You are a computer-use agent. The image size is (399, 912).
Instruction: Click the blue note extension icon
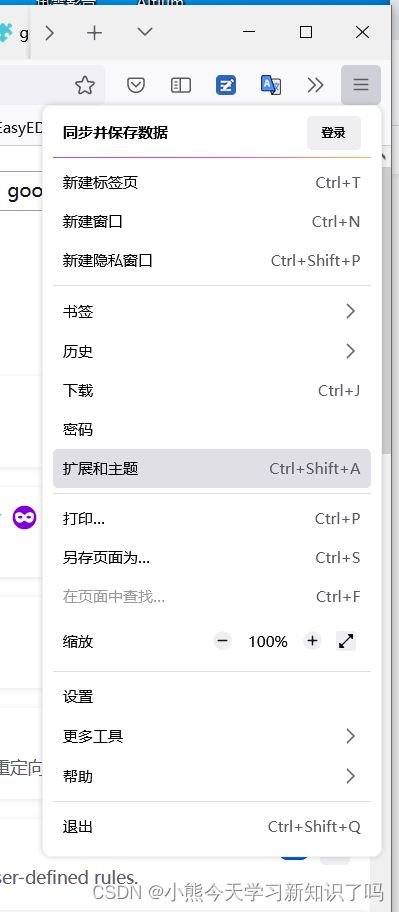tap(226, 86)
